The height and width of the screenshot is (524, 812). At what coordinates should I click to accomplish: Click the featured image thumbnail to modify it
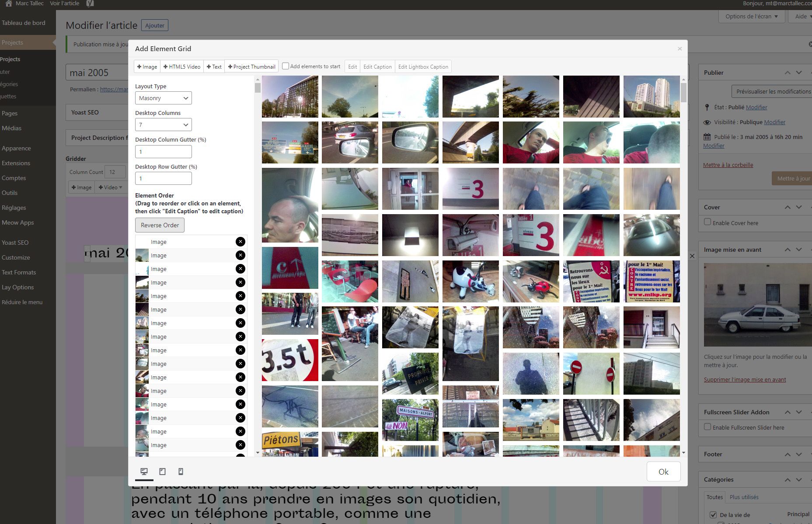[757, 305]
